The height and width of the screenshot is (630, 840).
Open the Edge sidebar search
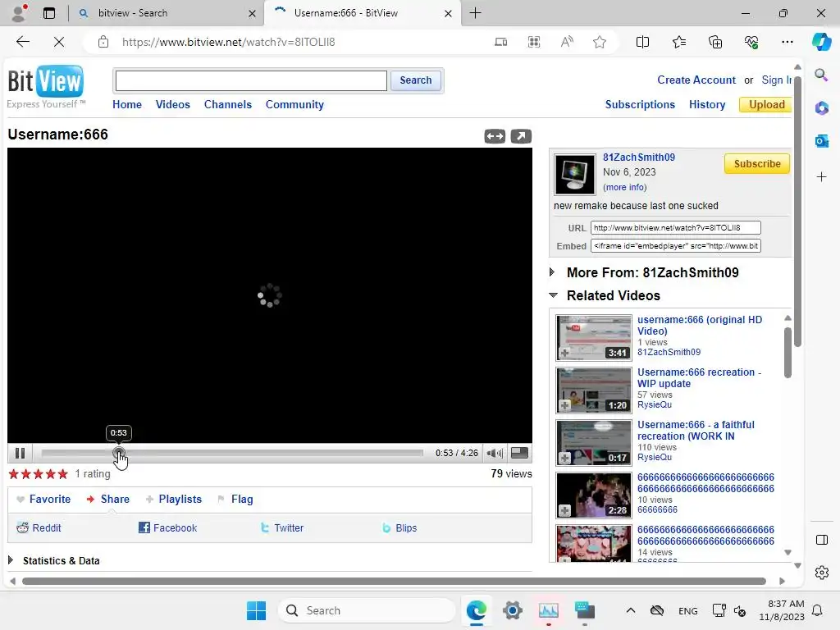(821, 75)
